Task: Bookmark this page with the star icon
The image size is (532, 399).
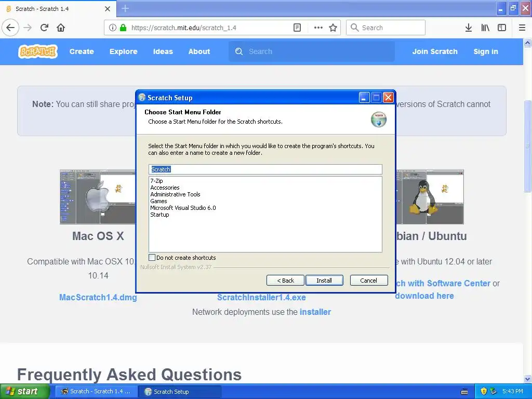Action: point(333,28)
